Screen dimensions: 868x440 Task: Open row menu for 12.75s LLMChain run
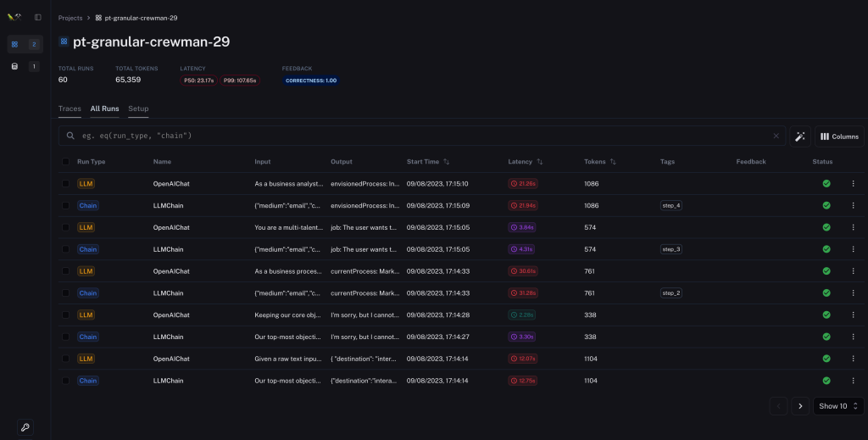point(853,380)
